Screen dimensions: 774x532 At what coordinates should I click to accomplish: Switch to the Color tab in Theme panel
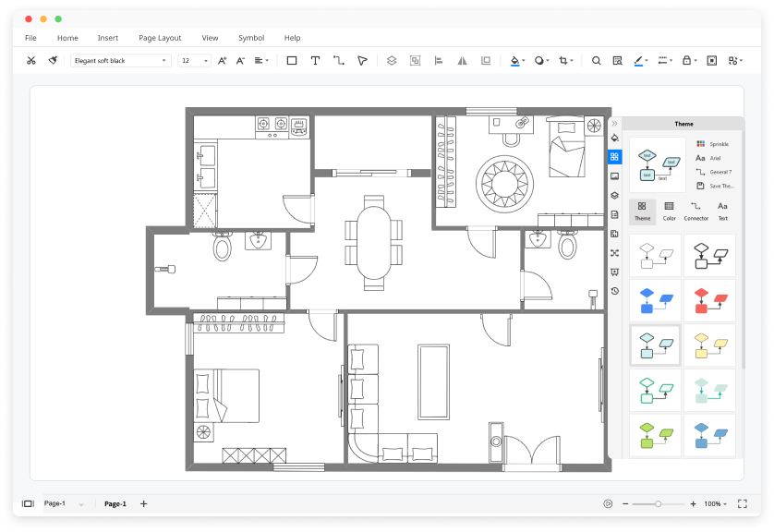point(669,212)
